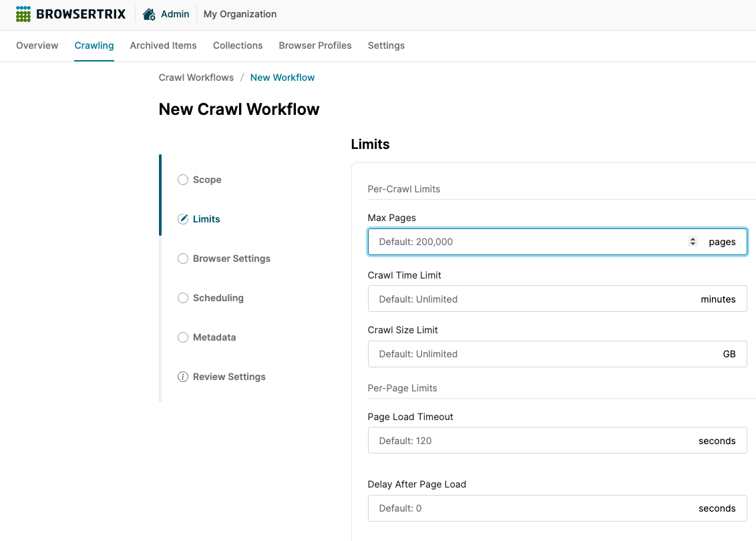The image size is (756, 541).
Task: Open the Crawling tab
Action: tap(94, 45)
